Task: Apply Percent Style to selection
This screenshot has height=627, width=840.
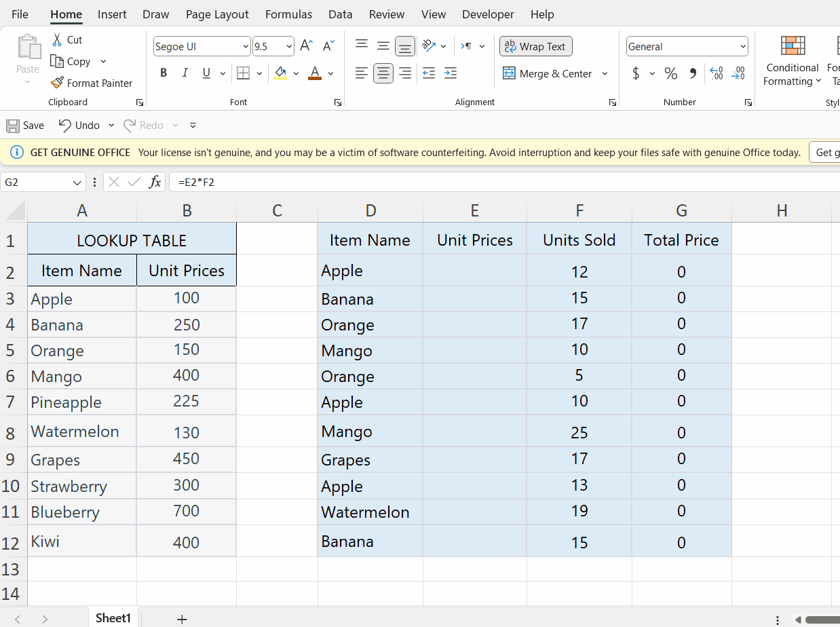Action: click(671, 73)
